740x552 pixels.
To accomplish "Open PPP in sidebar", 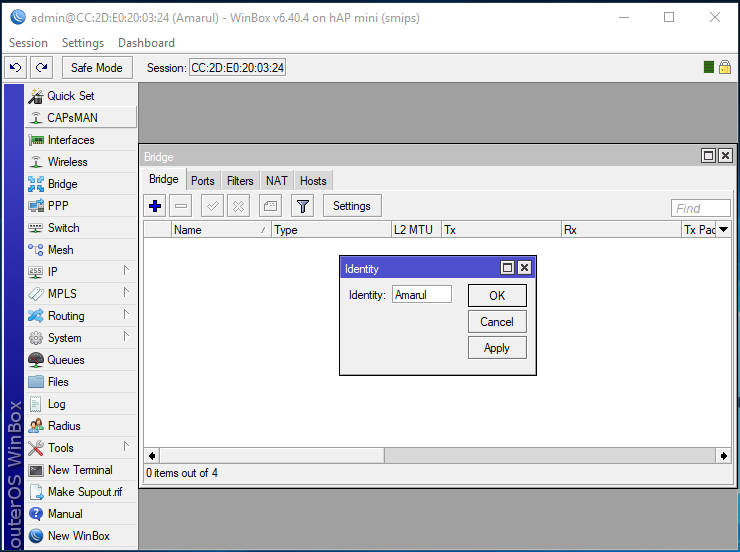I will tap(81, 206).
